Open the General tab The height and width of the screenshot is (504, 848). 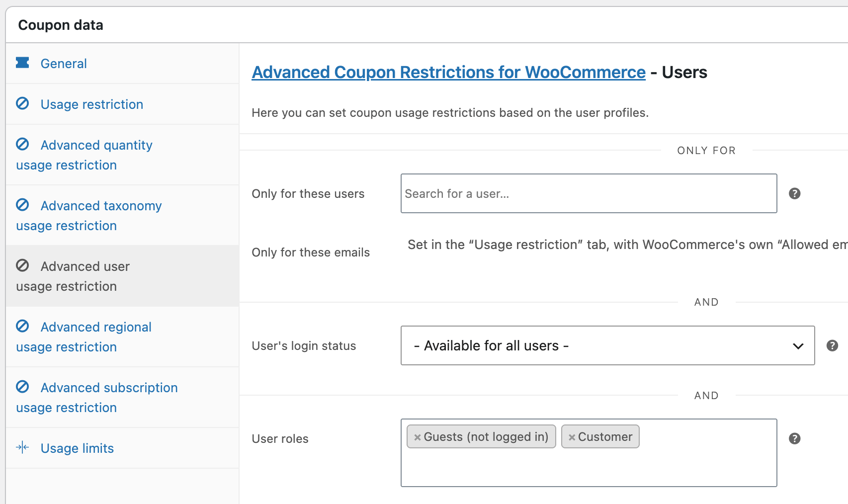122,64
